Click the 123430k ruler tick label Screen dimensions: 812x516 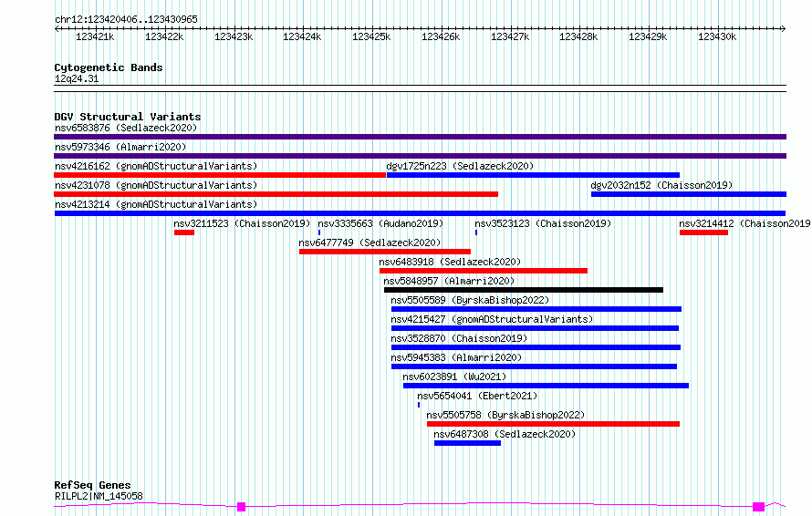[x=717, y=36]
